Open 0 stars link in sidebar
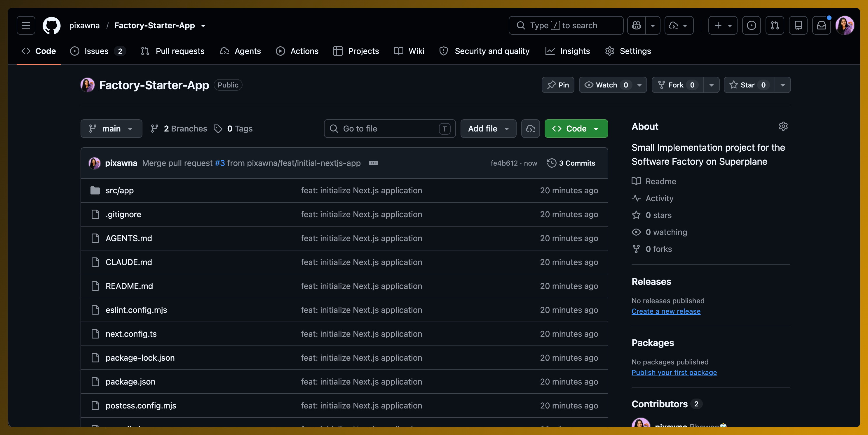 point(652,215)
